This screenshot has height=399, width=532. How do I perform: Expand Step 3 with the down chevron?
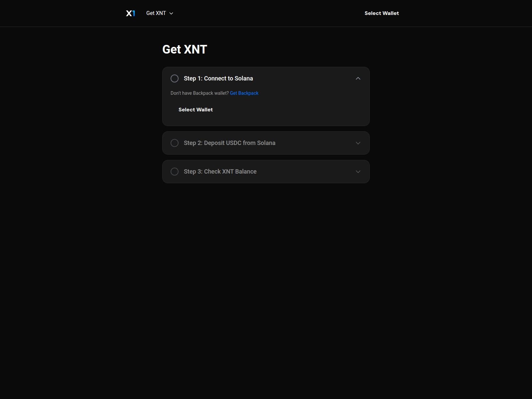pos(358,172)
